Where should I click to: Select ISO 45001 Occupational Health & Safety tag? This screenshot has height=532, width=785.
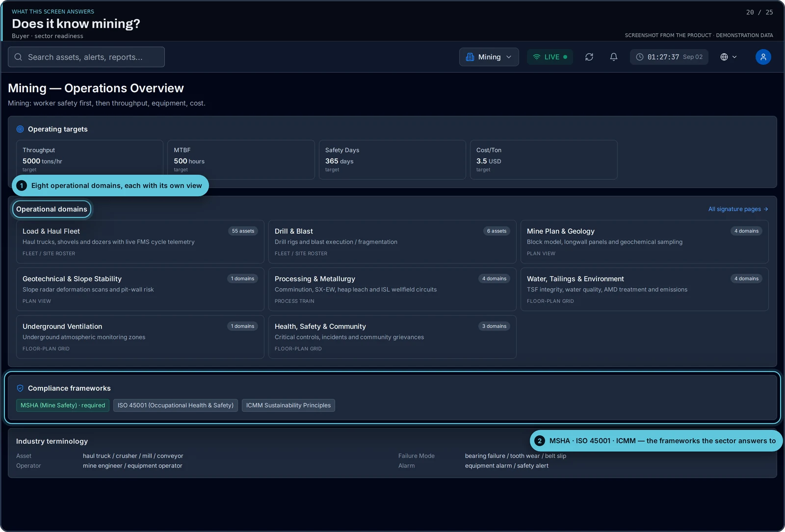tap(176, 405)
